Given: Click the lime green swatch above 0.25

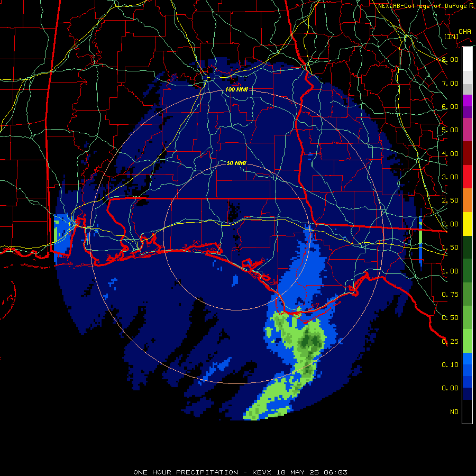Looking at the screenshot, I should point(467,341).
